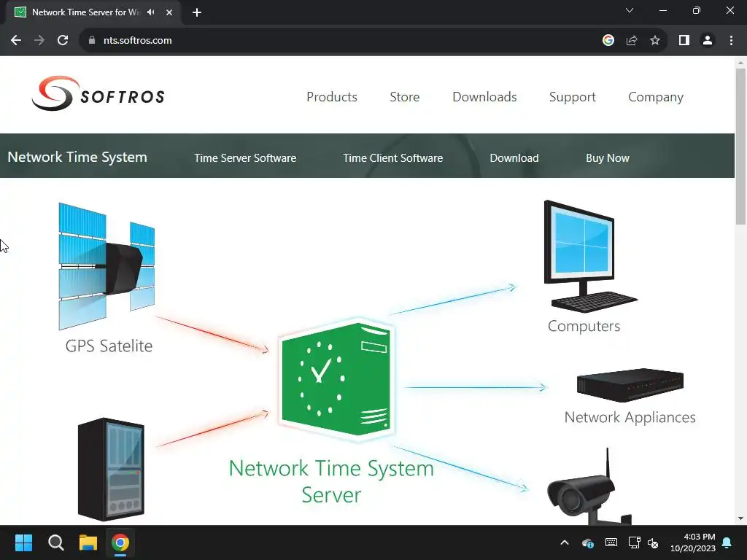Click "Network Time System Server" text

tap(331, 481)
